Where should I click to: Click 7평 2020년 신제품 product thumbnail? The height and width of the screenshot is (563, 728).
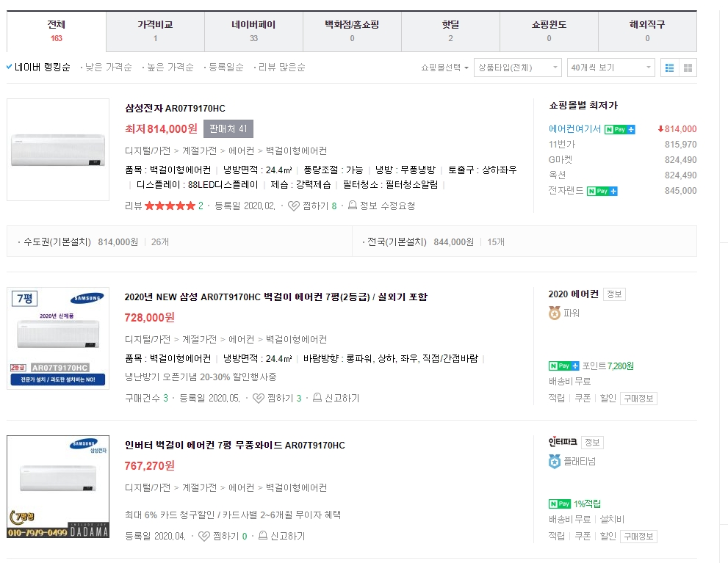click(58, 338)
